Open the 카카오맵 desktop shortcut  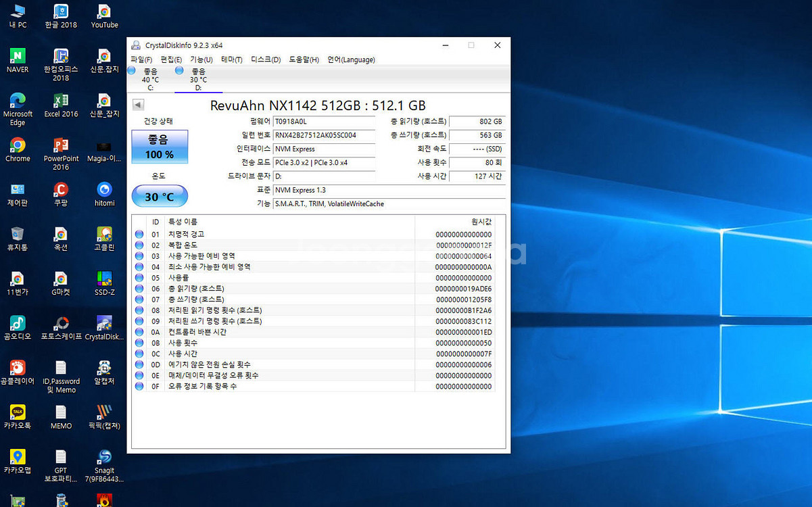click(x=18, y=462)
